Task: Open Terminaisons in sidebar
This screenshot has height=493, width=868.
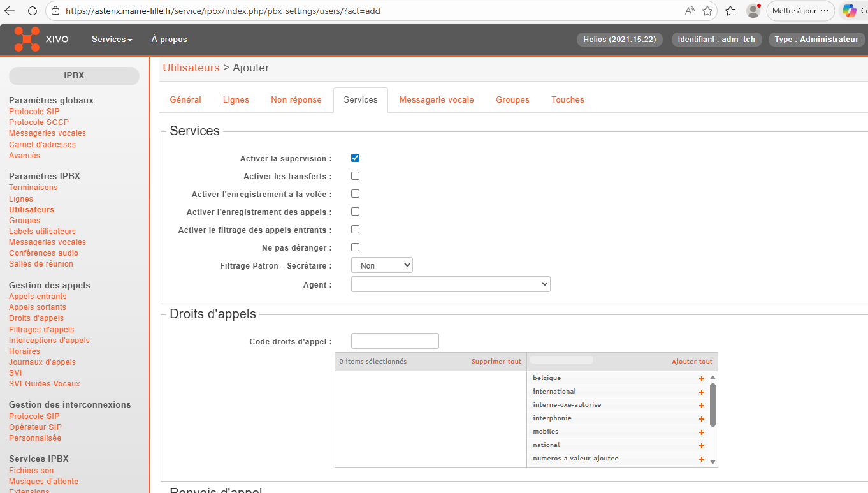Action: (x=33, y=188)
